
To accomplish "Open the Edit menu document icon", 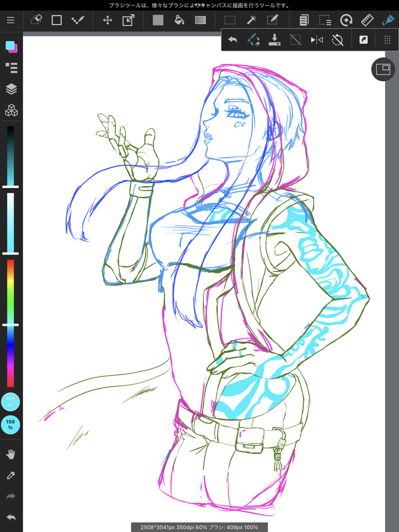I will click(304, 20).
